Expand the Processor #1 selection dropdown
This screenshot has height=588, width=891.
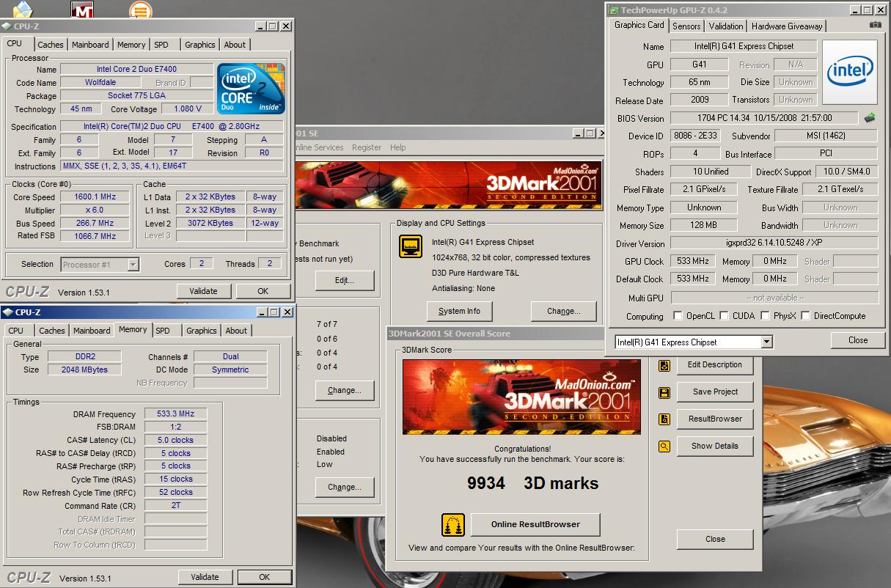pyautogui.click(x=133, y=265)
